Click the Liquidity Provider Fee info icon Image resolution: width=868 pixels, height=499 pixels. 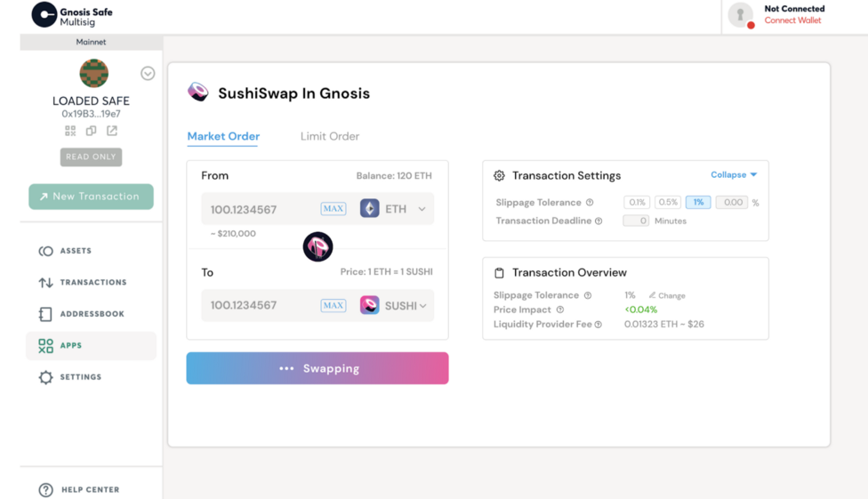[598, 325]
